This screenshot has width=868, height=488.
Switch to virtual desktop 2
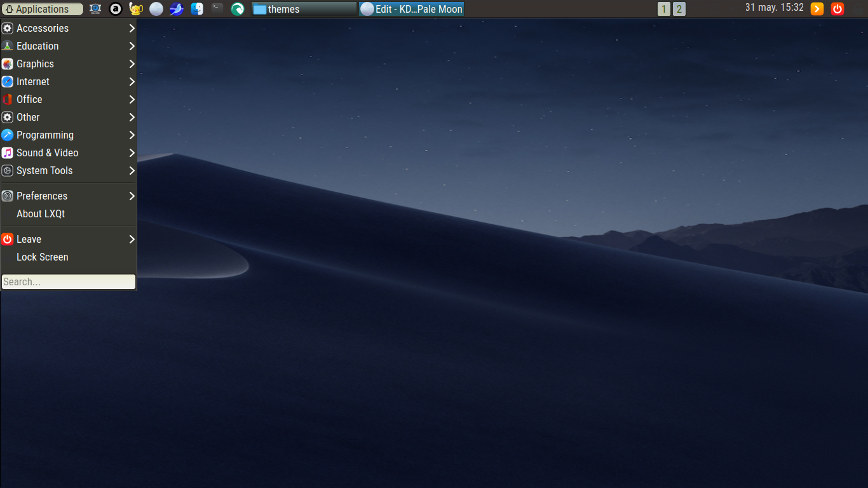coord(679,9)
